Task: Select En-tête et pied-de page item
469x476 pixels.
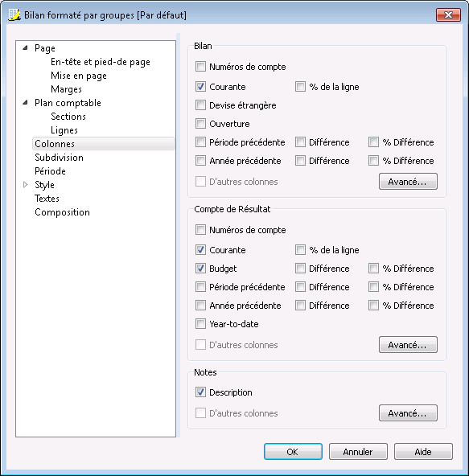Action: [x=101, y=62]
